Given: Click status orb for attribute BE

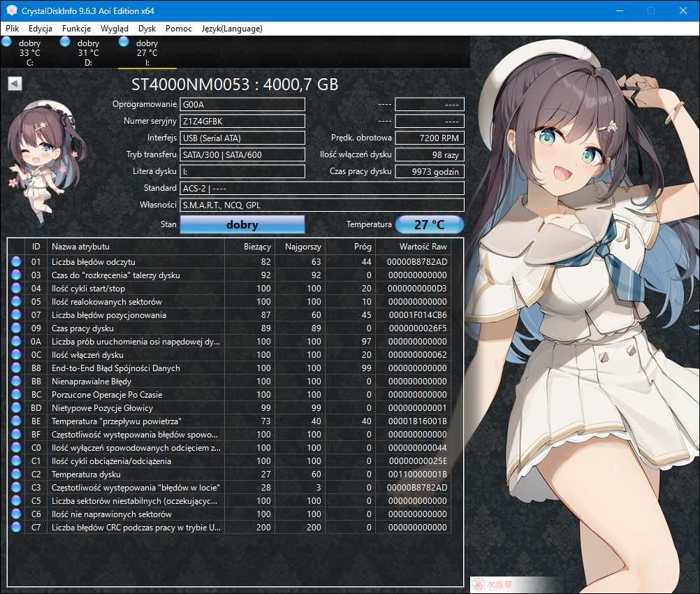Looking at the screenshot, I should (16, 421).
